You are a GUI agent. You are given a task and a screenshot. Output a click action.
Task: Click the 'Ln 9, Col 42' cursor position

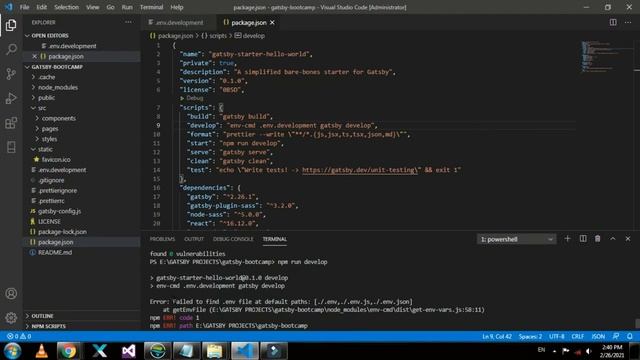pos(497,336)
